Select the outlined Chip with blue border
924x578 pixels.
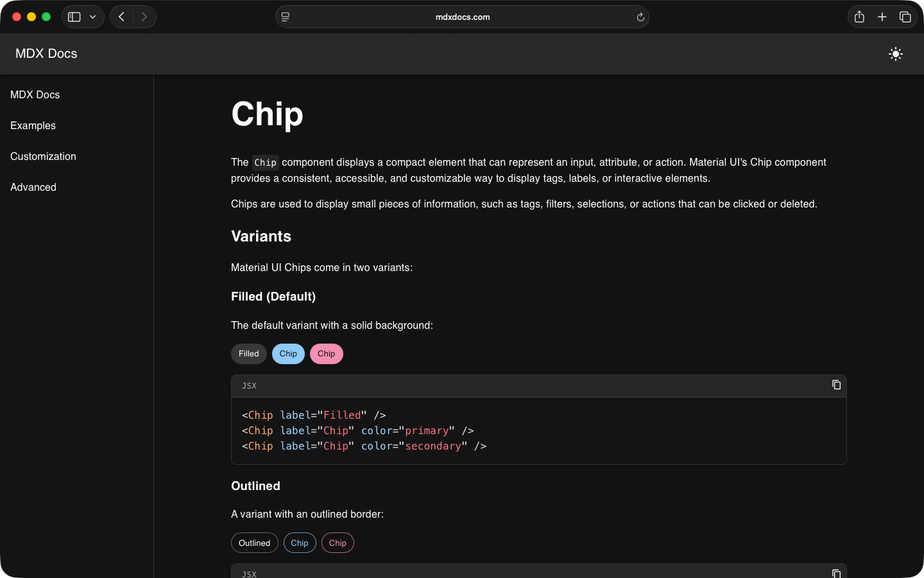point(300,543)
